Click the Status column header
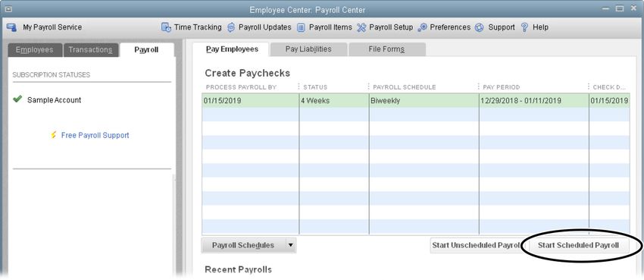Screen dimensions: 644x280 coord(315,87)
